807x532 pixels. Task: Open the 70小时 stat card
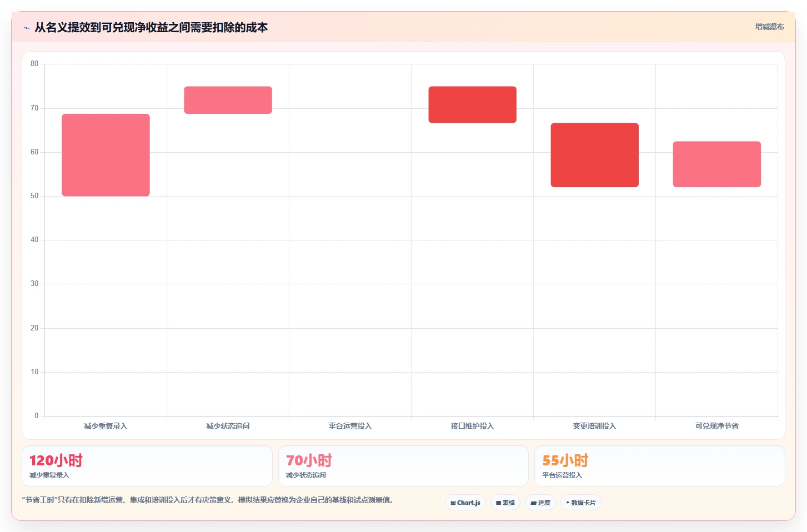pyautogui.click(x=403, y=466)
